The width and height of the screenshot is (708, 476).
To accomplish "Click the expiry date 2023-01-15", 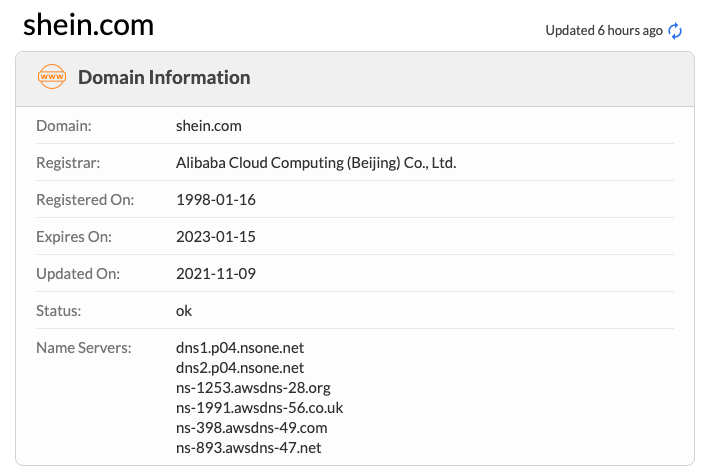I will 216,237.
